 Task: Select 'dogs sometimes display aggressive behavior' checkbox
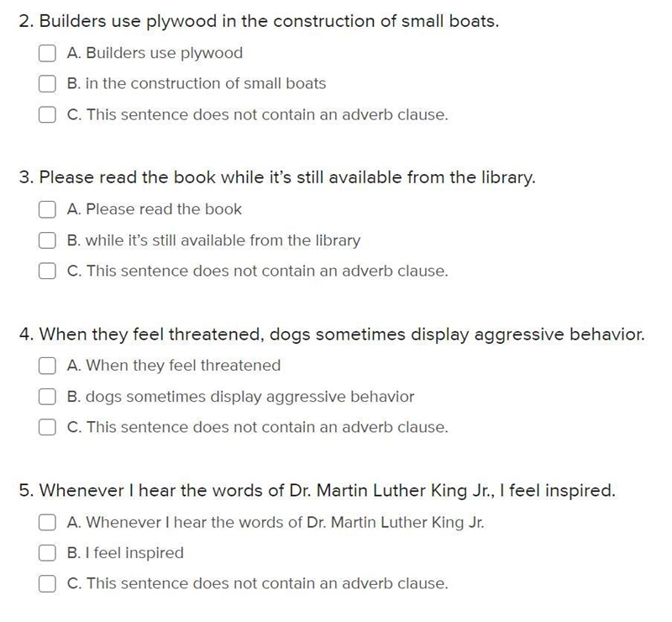coord(47,397)
